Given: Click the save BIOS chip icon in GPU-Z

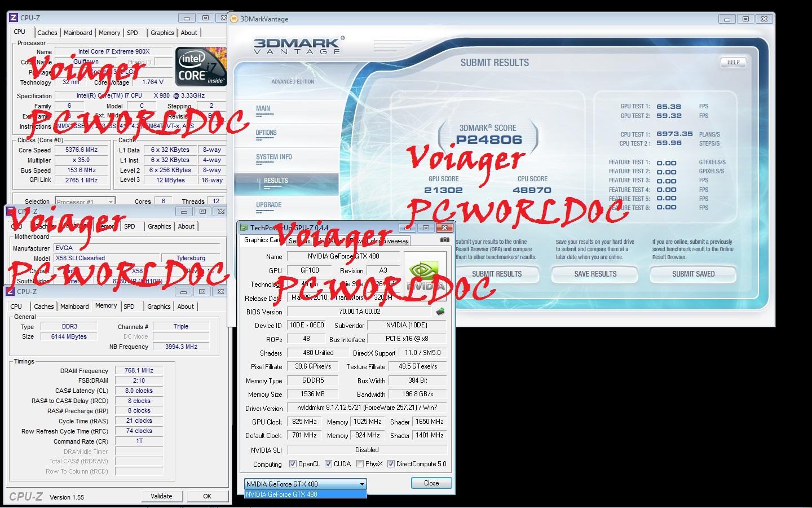Looking at the screenshot, I should click(440, 312).
